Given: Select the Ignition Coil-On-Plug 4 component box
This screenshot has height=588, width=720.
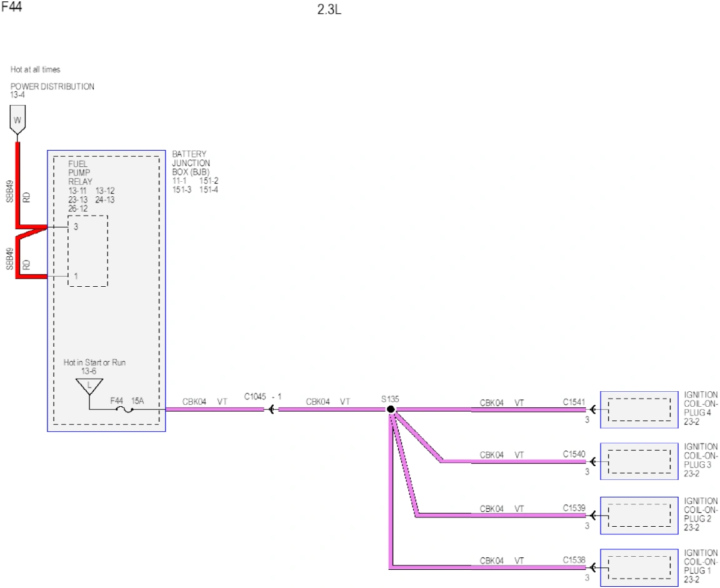Looking at the screenshot, I should (x=639, y=409).
